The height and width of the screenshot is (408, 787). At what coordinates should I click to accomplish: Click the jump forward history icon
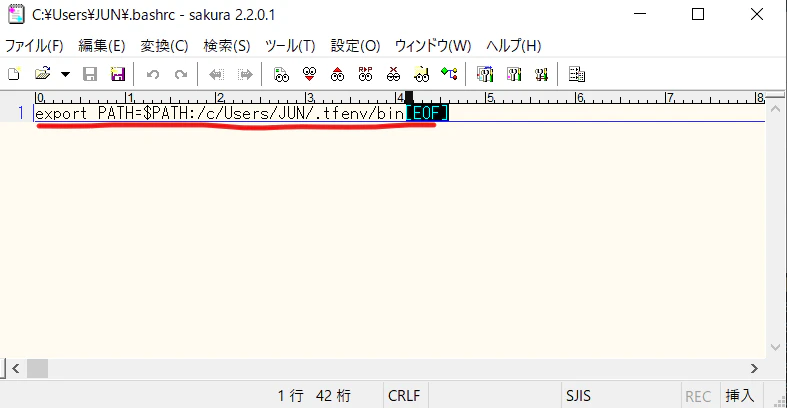pyautogui.click(x=245, y=74)
